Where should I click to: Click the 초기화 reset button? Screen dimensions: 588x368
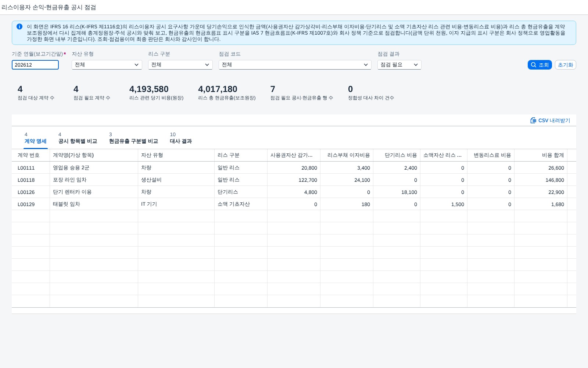(x=565, y=65)
